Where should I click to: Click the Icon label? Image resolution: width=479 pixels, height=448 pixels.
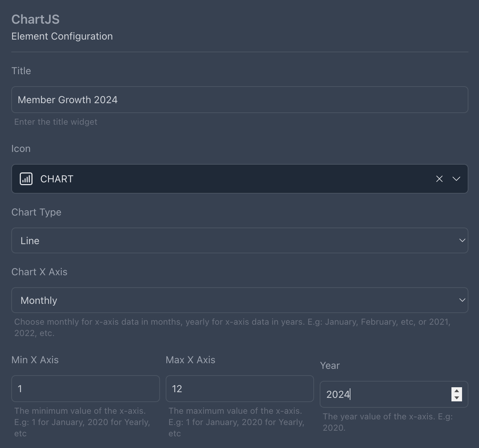pyautogui.click(x=21, y=149)
